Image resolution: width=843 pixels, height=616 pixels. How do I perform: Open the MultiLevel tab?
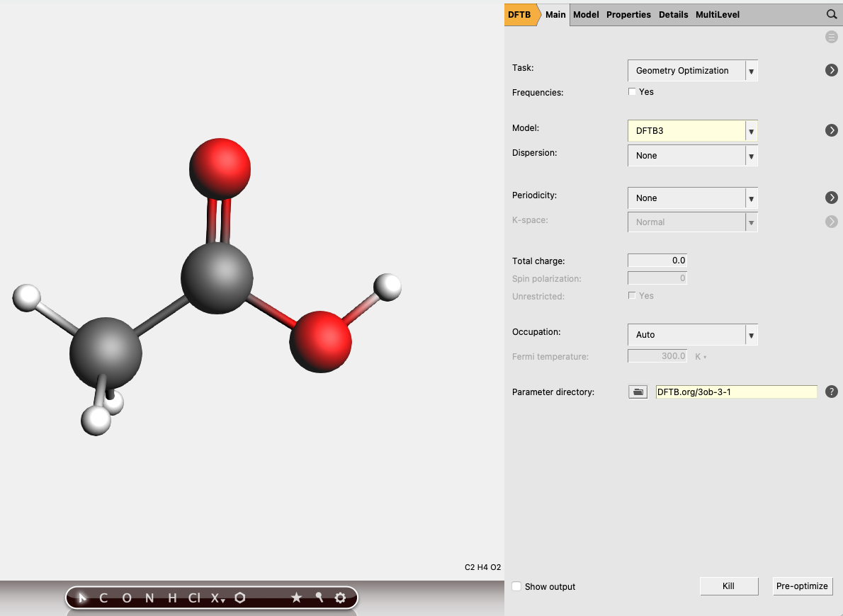pos(717,14)
